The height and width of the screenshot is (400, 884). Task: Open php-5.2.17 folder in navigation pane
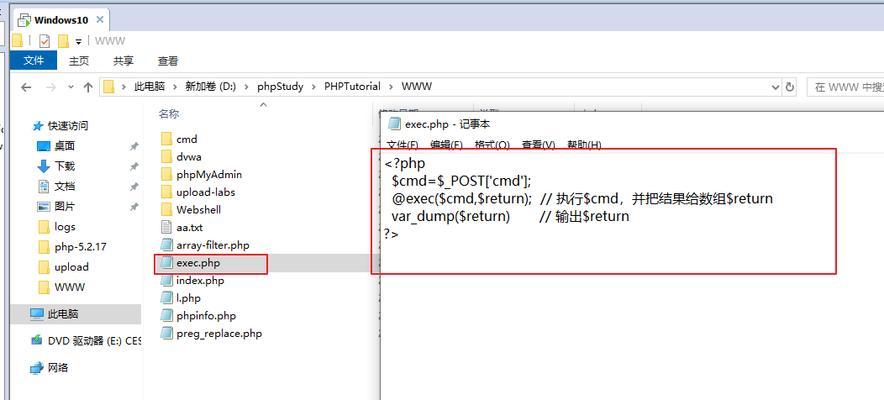click(72, 247)
